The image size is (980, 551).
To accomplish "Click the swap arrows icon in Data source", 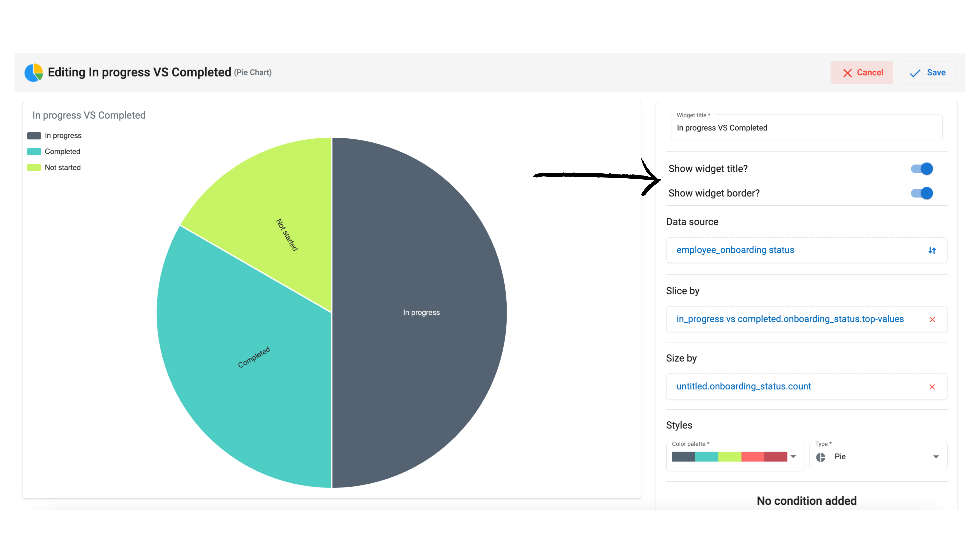I will coord(932,250).
